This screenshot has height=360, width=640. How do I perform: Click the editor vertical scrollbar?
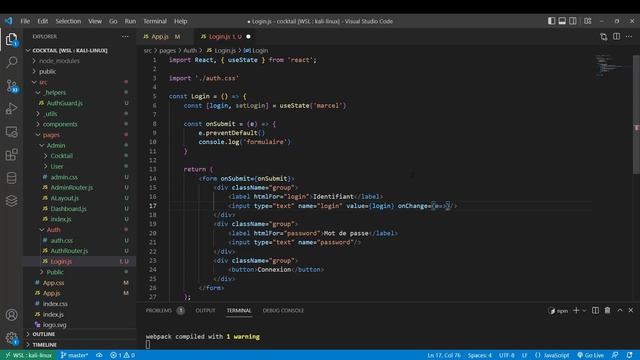pos(636,114)
